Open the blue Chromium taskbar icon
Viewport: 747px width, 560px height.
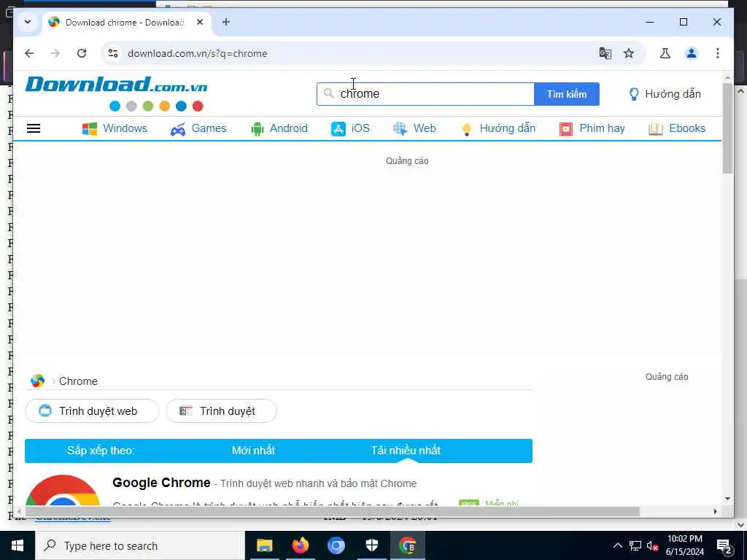tap(336, 545)
